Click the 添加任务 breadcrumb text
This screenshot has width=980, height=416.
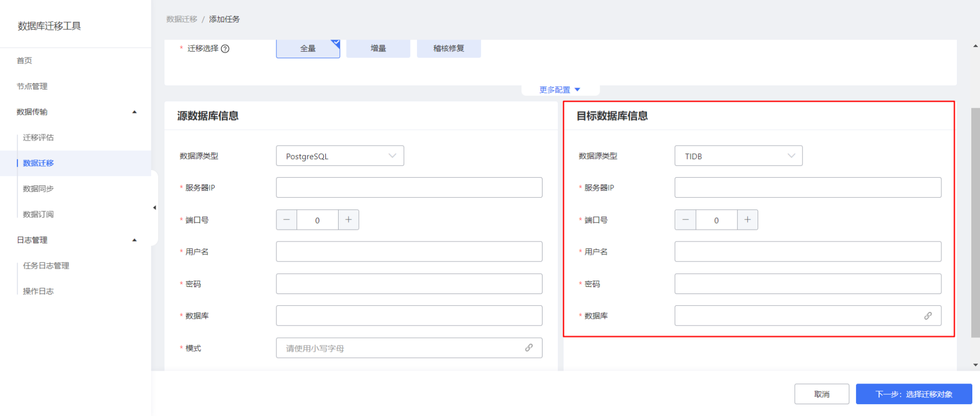(224, 19)
